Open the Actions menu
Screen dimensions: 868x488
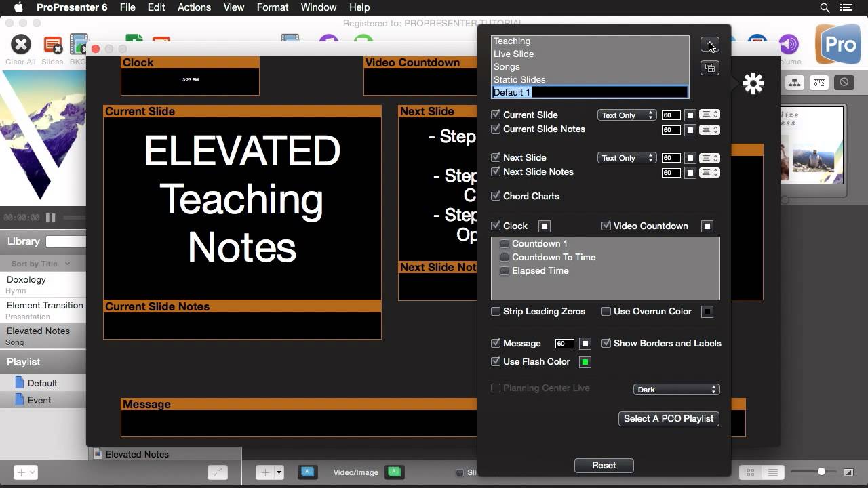(x=194, y=7)
